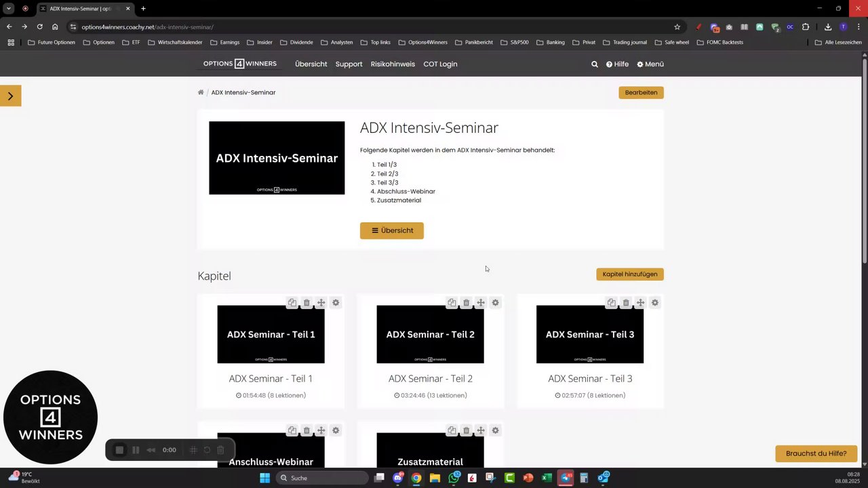The width and height of the screenshot is (868, 488).
Task: Click Kapitel hinzufügen
Action: pos(630,274)
